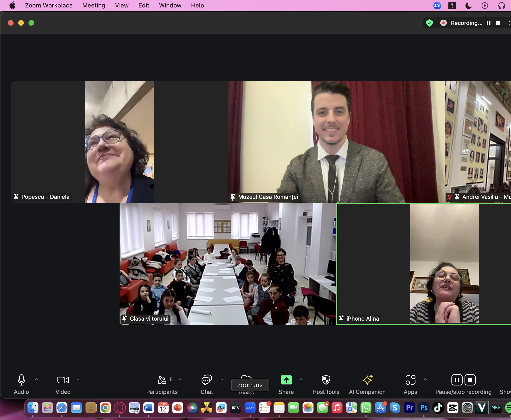
Task: Toggle the camera with Video button
Action: coord(63,380)
